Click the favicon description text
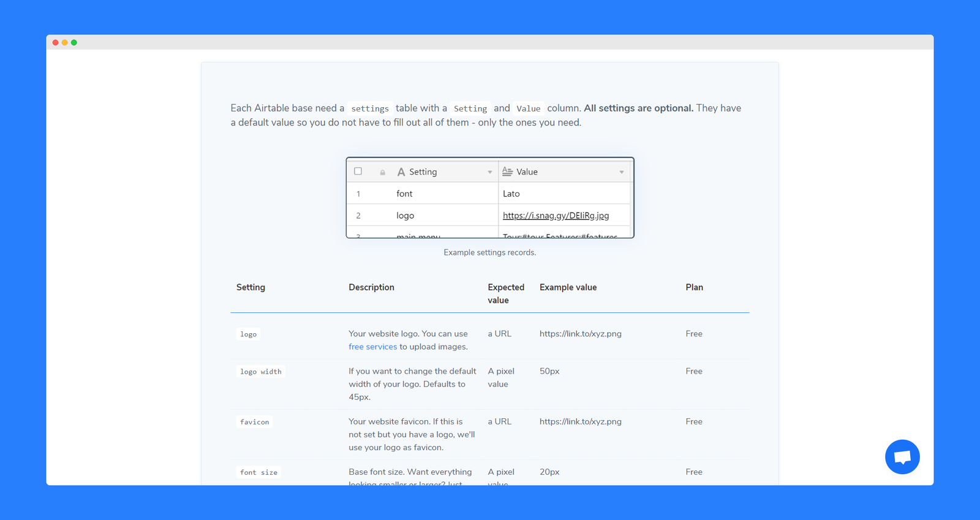This screenshot has height=520, width=980. pos(412,434)
